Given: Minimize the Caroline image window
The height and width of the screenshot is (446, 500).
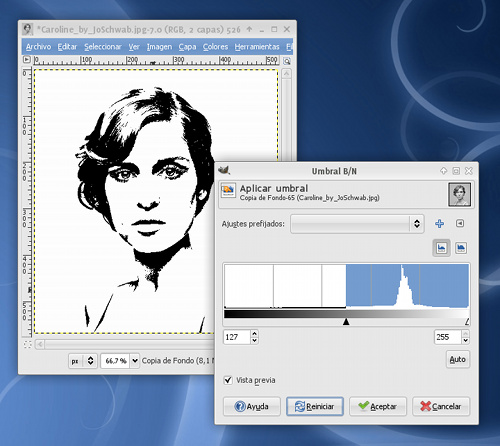Looking at the screenshot, I should (x=262, y=30).
